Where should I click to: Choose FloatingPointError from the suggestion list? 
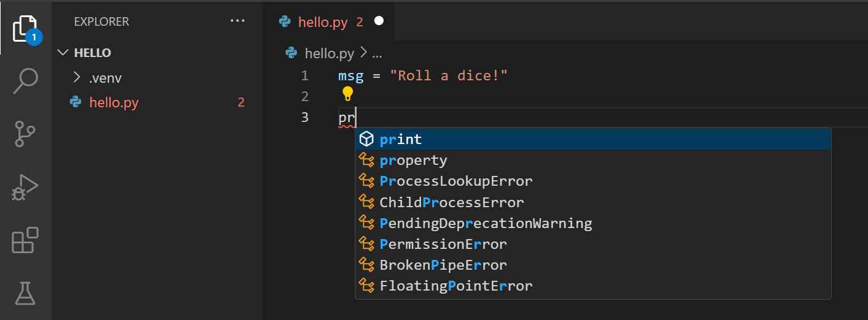pos(456,286)
